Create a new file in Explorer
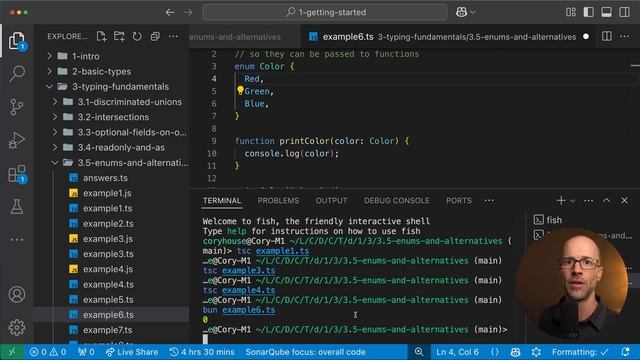The image size is (640, 360). coord(101,36)
